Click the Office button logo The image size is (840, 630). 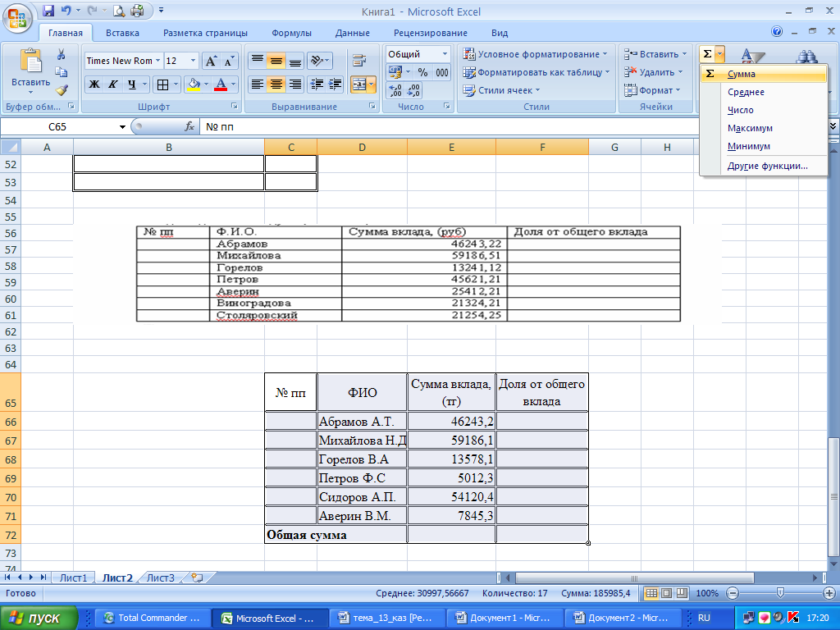(17, 18)
